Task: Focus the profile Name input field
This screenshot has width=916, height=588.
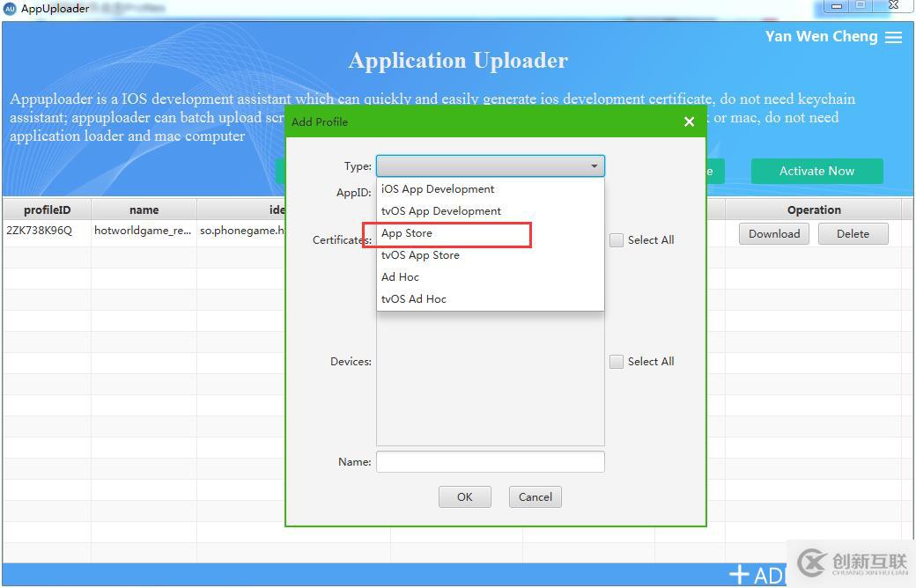Action: tap(490, 461)
